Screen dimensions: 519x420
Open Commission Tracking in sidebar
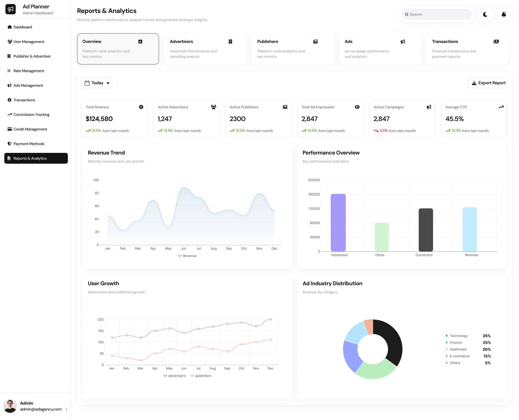click(31, 115)
